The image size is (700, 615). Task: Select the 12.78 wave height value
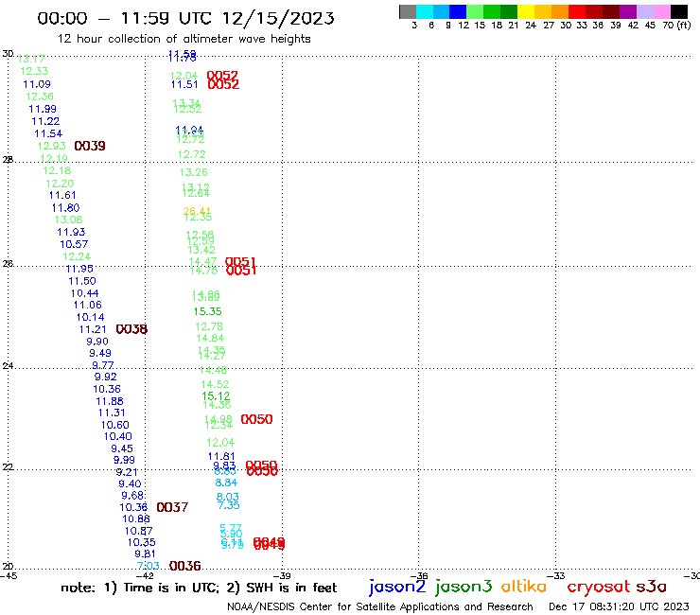point(209,326)
